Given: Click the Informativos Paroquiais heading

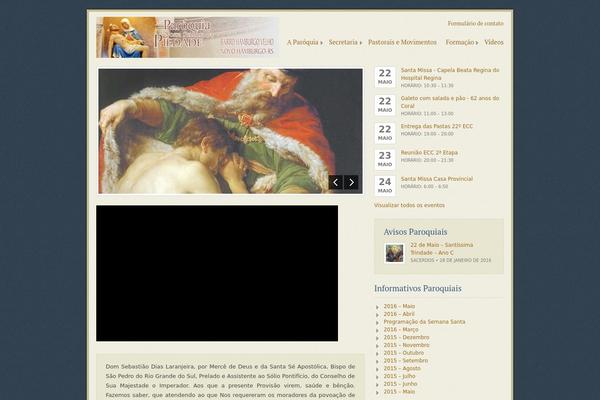Looking at the screenshot, I should pos(418,289).
